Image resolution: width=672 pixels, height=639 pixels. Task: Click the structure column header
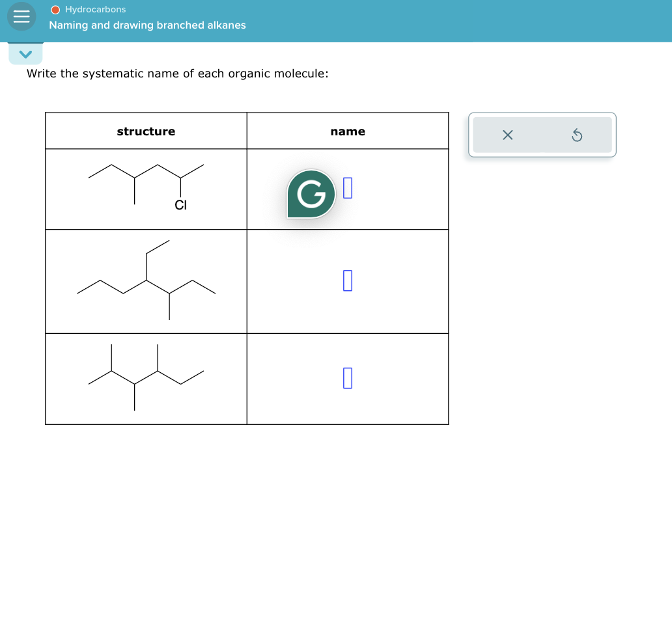pyautogui.click(x=146, y=131)
